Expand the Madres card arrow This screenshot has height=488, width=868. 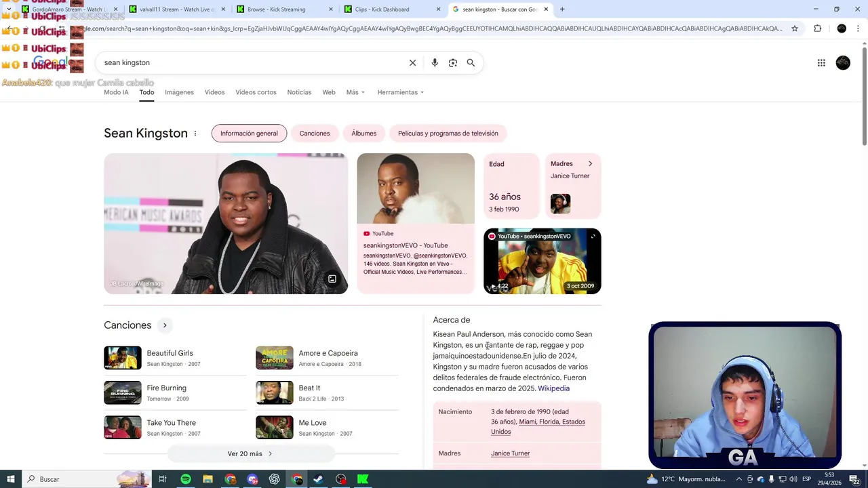(x=590, y=163)
